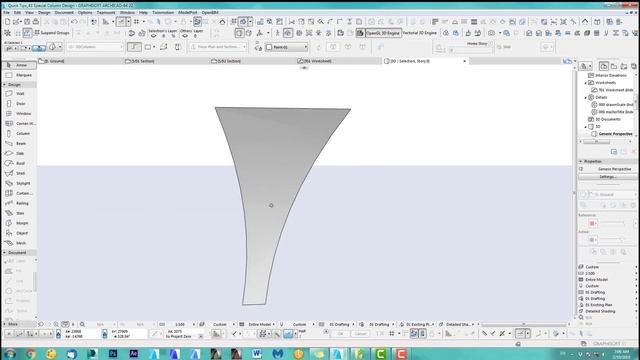Switch to the S/01 Section tab
The width and height of the screenshot is (640, 360).
(x=166, y=61)
